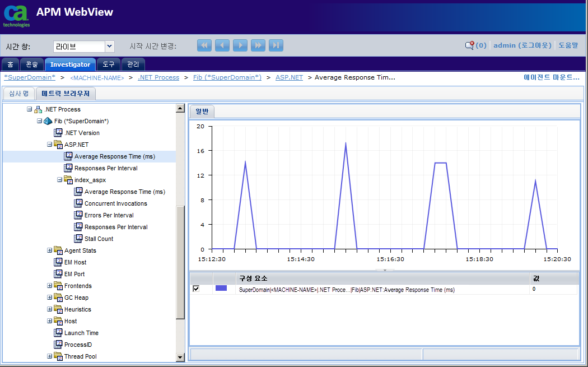Click the step back time button
The height and width of the screenshot is (367, 588).
coord(222,45)
